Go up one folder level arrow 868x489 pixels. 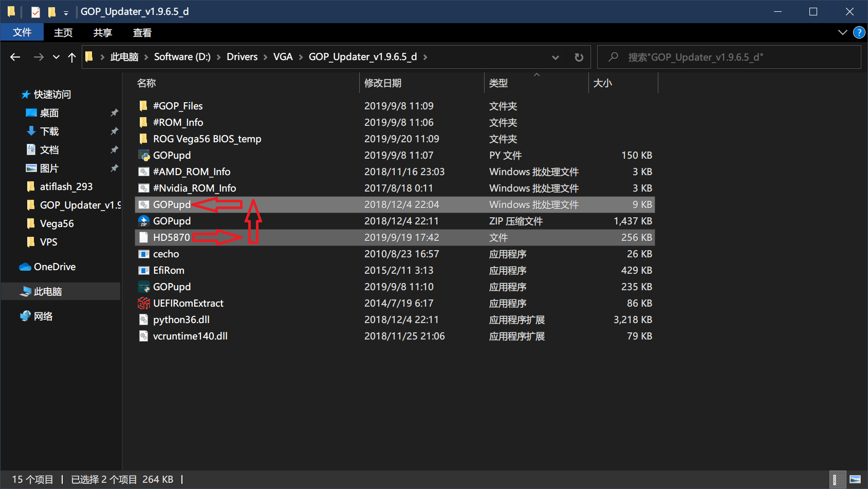(x=72, y=57)
